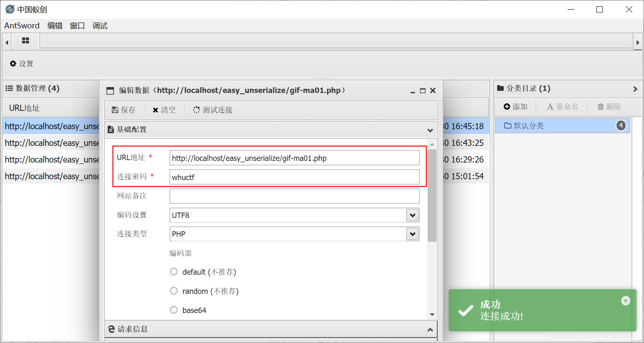Collapse the 分类目录 panel with chevron
The height and width of the screenshot is (343, 644).
635,89
